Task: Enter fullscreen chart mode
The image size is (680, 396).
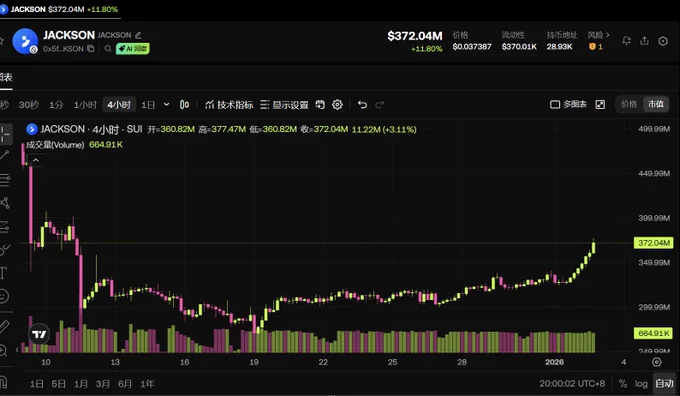Action: (600, 105)
